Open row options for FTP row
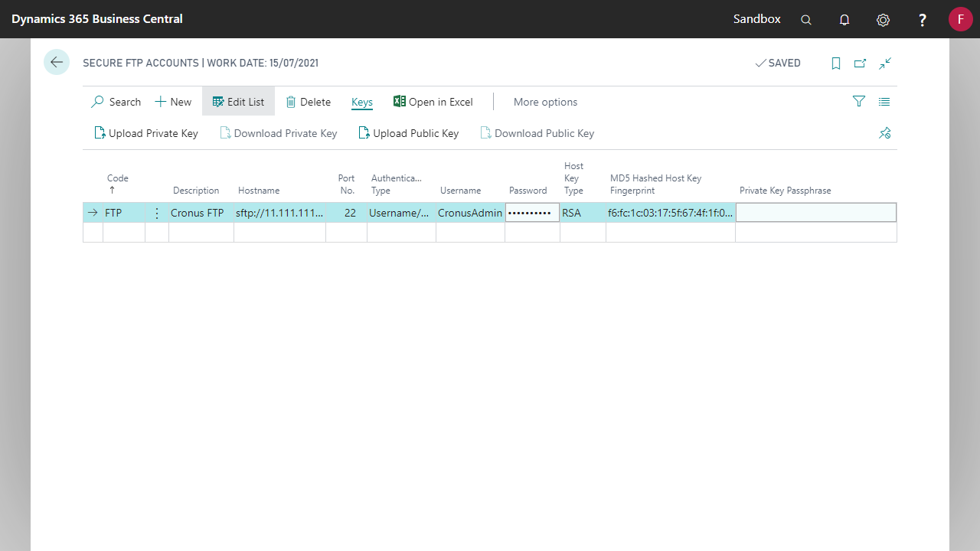Screen dimensions: 980x551 [157, 213]
